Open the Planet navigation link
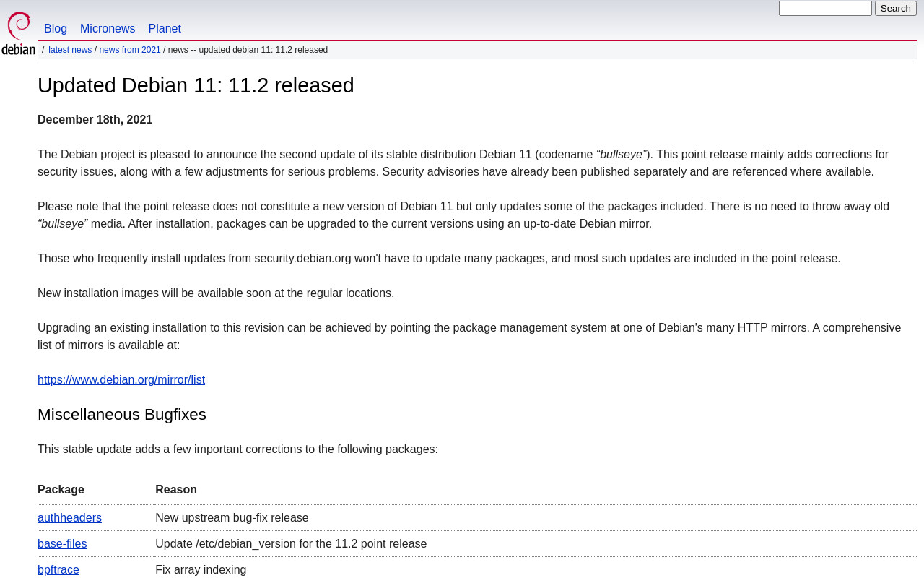The image size is (924, 578). (165, 29)
